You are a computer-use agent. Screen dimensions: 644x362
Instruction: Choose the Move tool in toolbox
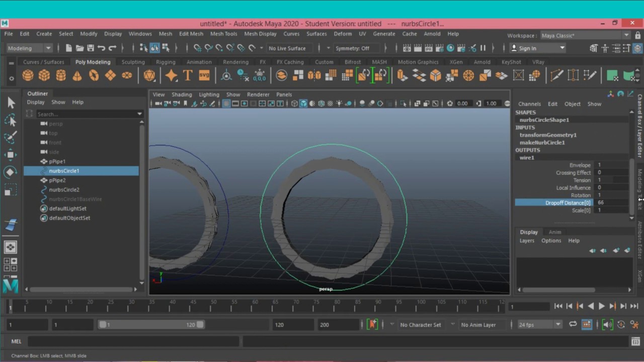(11, 154)
